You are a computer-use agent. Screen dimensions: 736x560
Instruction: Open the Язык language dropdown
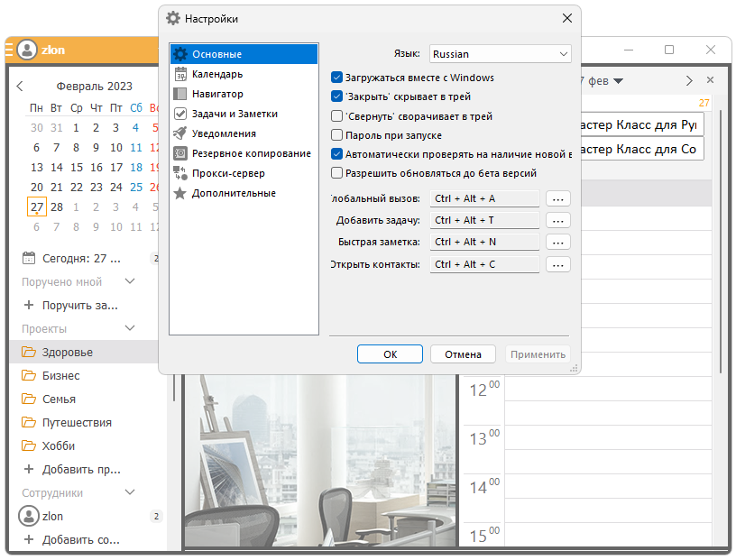click(x=501, y=54)
